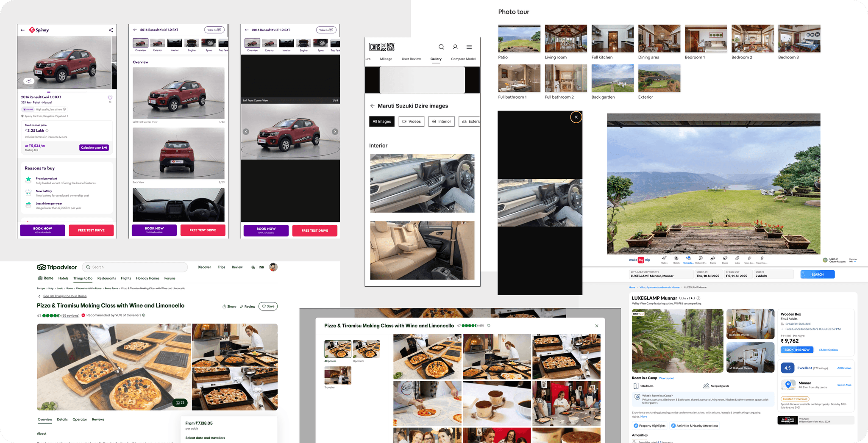Open the 6 More Options link
The image size is (868, 443).
coord(828,350)
